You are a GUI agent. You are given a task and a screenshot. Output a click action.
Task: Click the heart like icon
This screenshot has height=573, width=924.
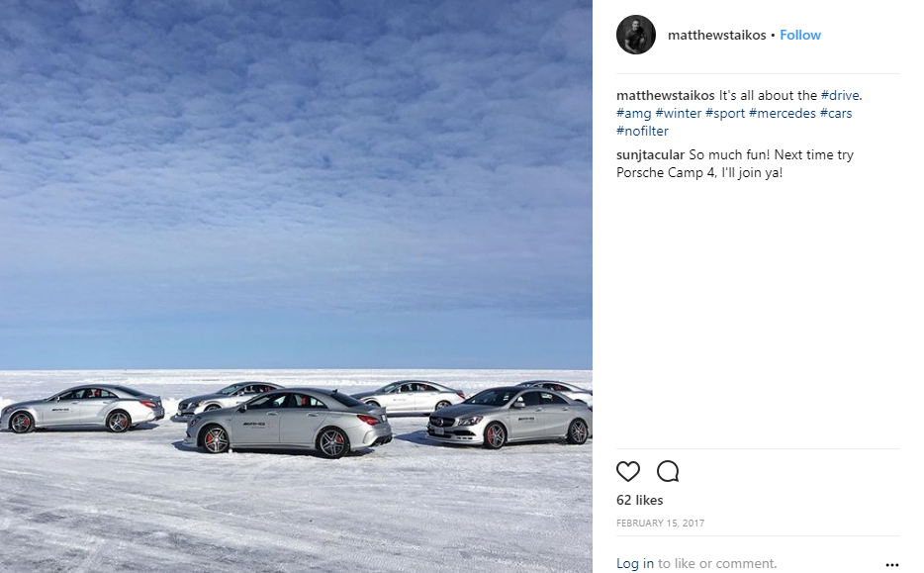click(x=627, y=472)
